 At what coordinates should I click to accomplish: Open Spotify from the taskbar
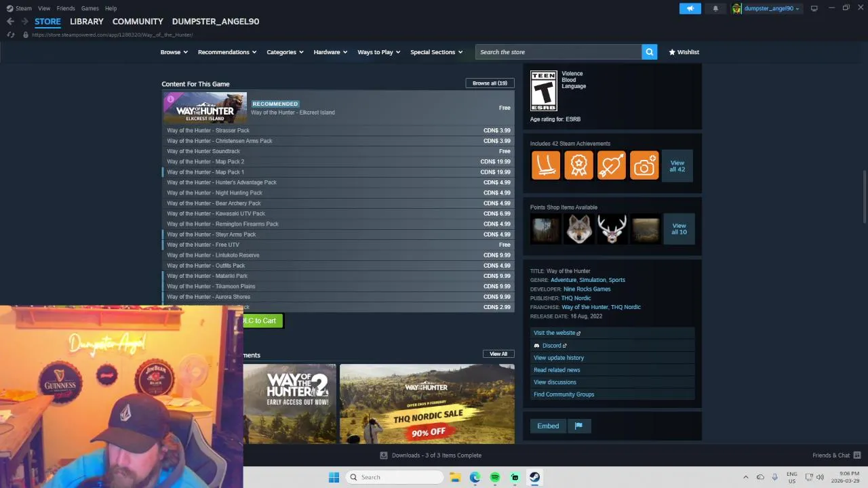tap(494, 477)
